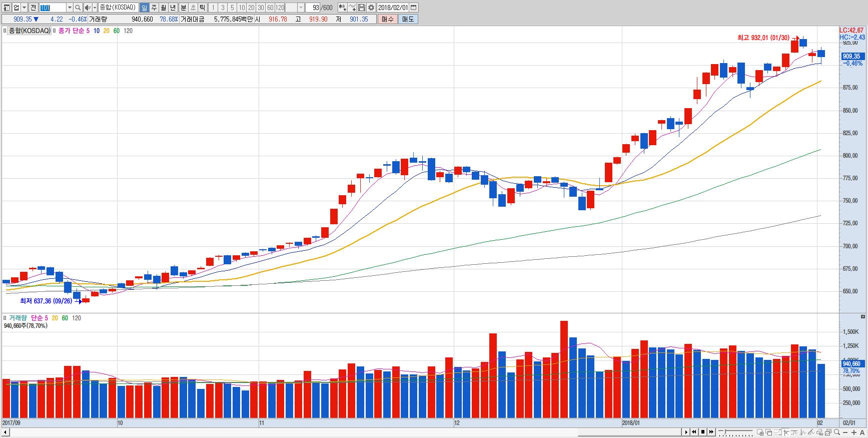This screenshot has width=868, height=438.
Task: Switch to monthly (월) chart period
Action: tap(163, 8)
